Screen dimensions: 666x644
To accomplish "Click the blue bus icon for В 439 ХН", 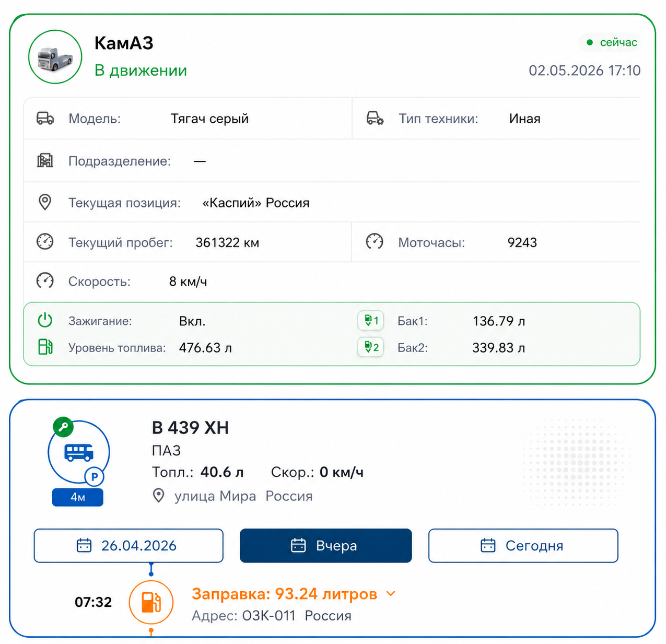I will (x=79, y=452).
